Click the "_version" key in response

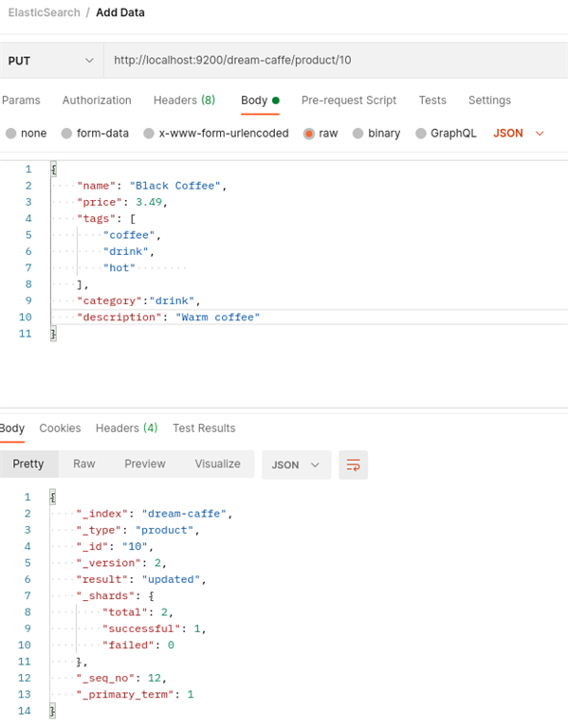[x=109, y=563]
